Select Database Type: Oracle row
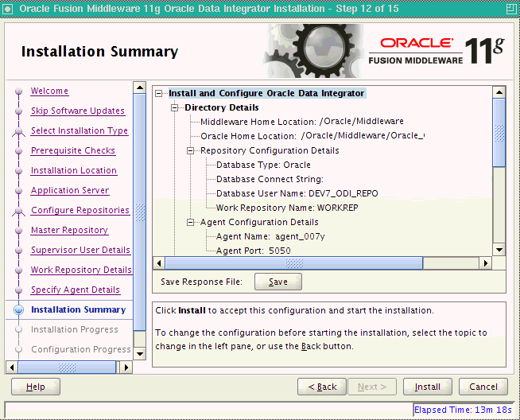 pos(263,165)
